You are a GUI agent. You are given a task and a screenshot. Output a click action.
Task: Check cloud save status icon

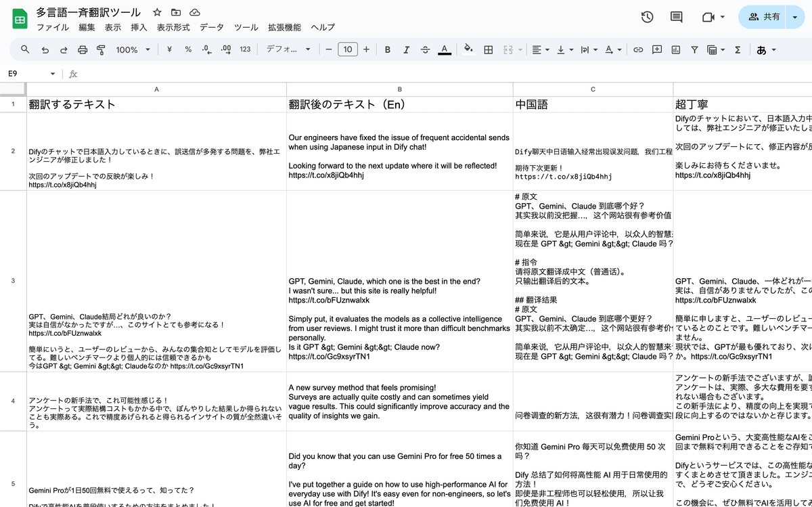pyautogui.click(x=195, y=12)
